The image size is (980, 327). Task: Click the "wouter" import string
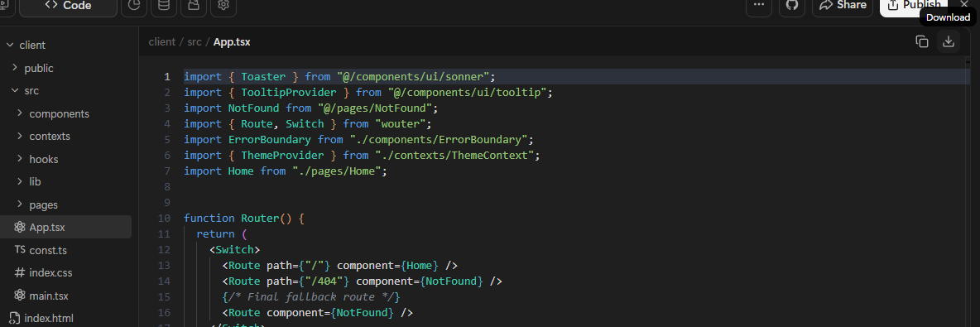[400, 124]
